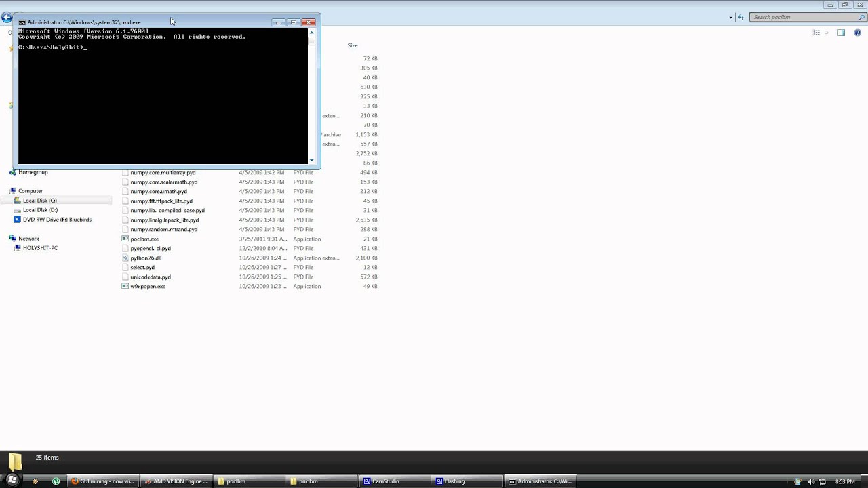Click the Computer icon in navigation pane
The image size is (868, 488).
[x=13, y=191]
